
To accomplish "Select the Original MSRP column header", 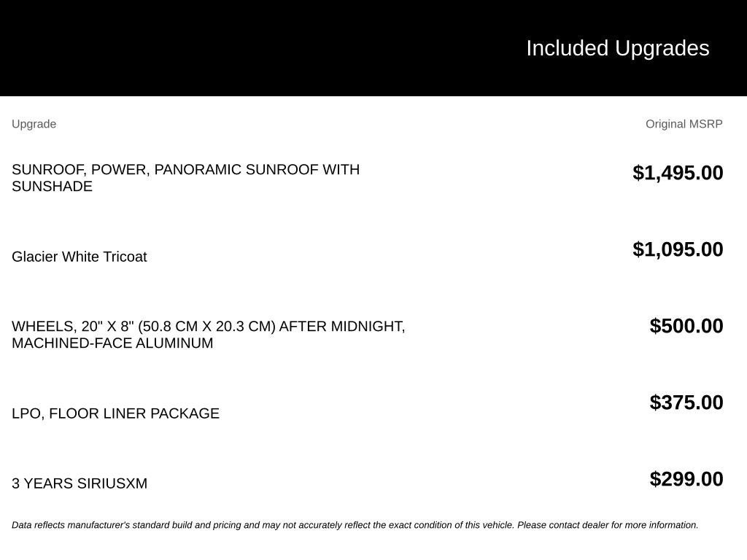I will pyautogui.click(x=684, y=124).
